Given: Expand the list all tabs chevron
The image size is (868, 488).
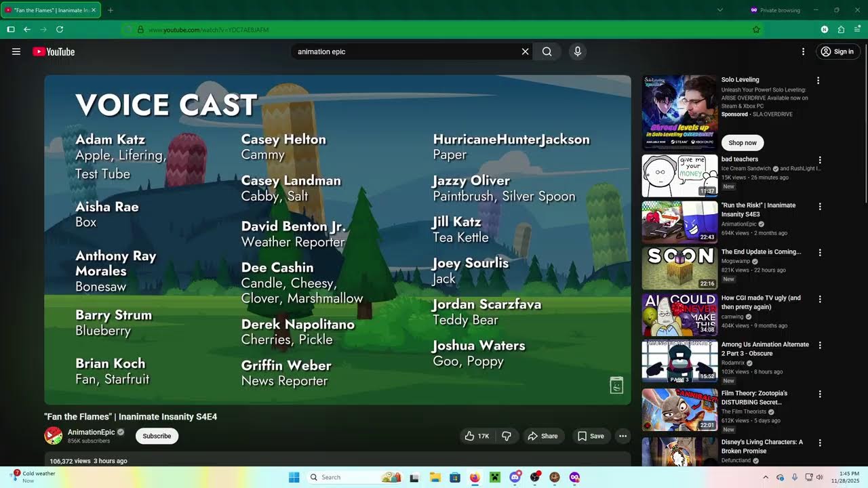Looking at the screenshot, I should click(720, 10).
